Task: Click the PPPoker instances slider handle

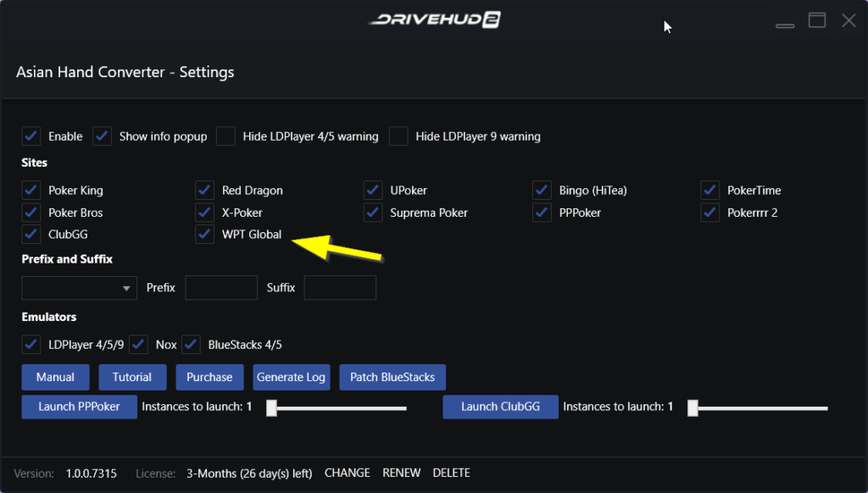Action: pyautogui.click(x=271, y=407)
